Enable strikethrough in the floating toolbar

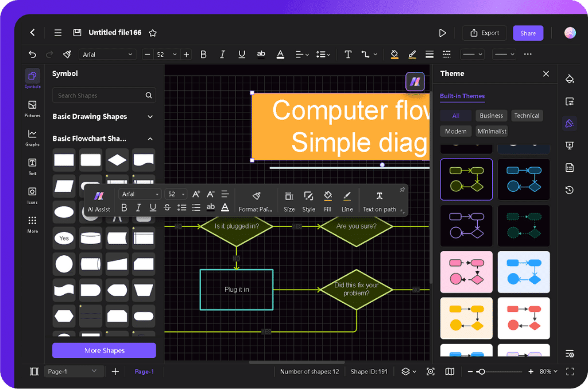pyautogui.click(x=167, y=207)
